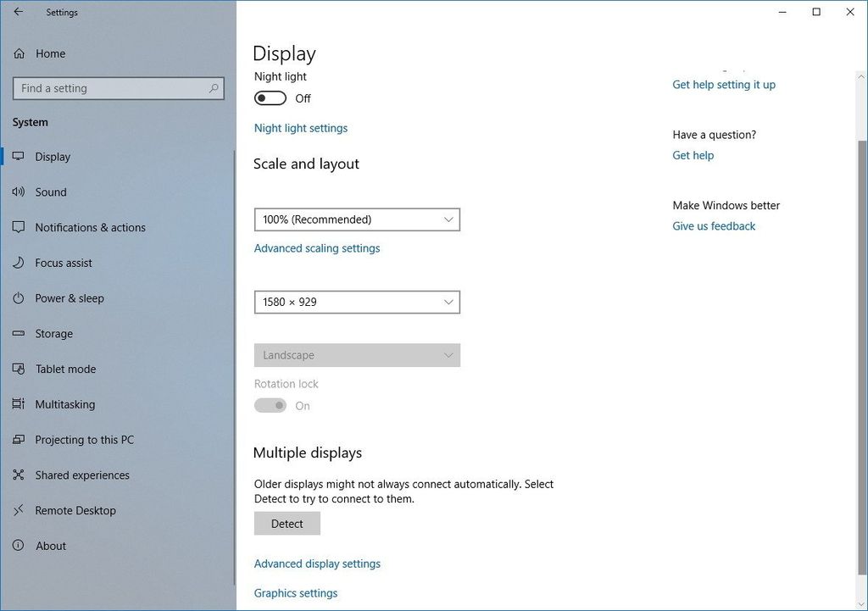Open Advanced display settings link
This screenshot has width=868, height=611.
coord(317,564)
